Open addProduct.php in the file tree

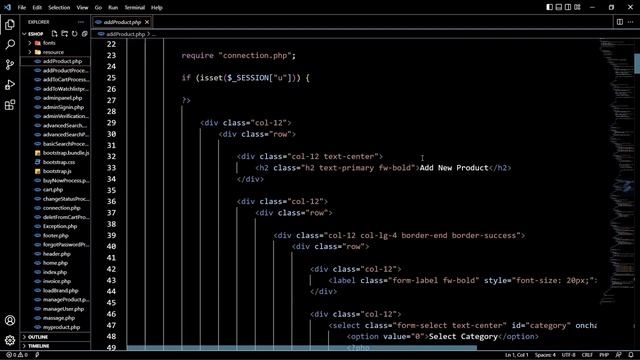click(56, 61)
